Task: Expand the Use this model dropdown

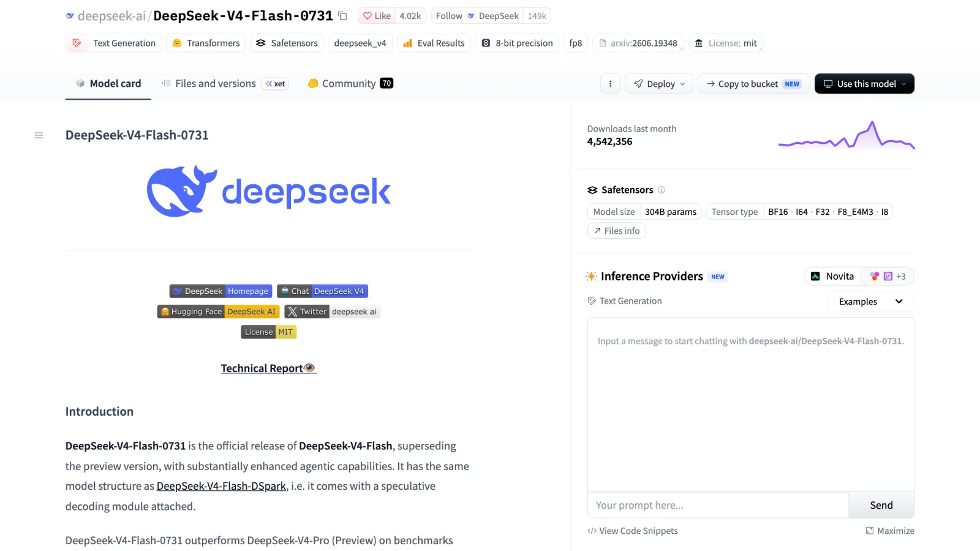Action: [x=864, y=84]
